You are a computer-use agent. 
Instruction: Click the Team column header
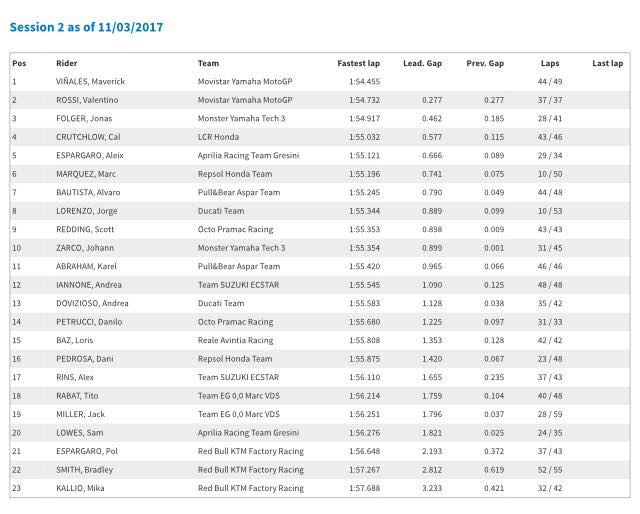[x=208, y=63]
